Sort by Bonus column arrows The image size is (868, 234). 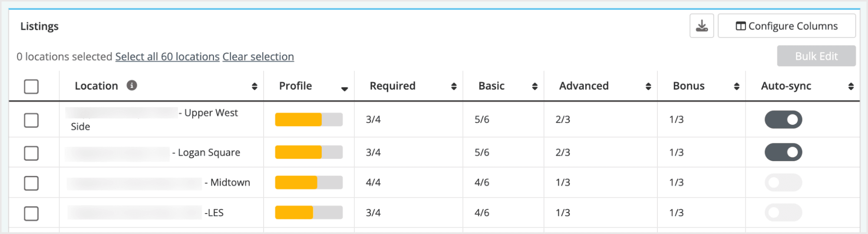pyautogui.click(x=736, y=86)
